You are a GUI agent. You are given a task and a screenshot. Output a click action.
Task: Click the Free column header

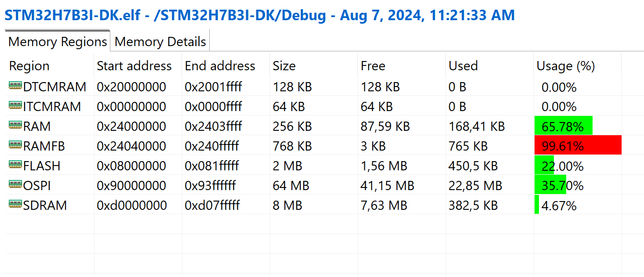click(373, 66)
